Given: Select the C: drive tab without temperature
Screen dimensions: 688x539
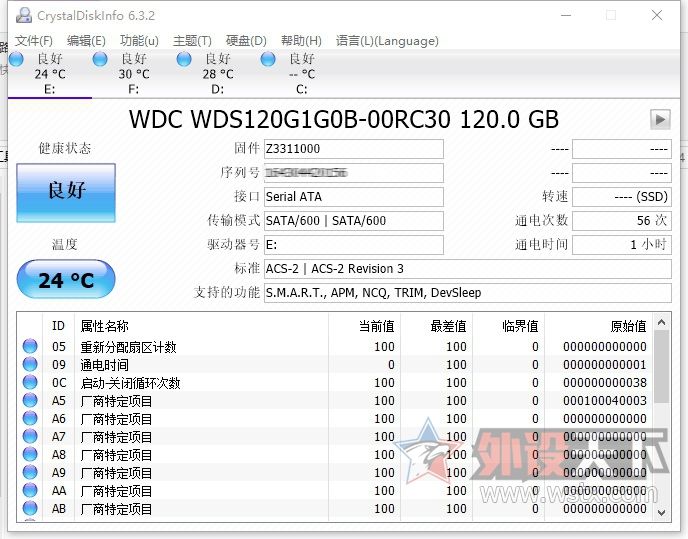Looking at the screenshot, I should [302, 73].
